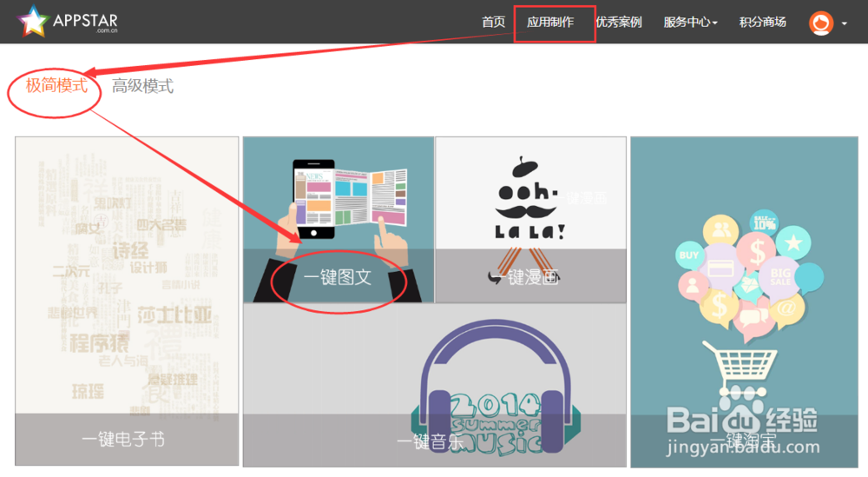Open the 应用制作 menu item
This screenshot has height=477, width=868.
pos(550,23)
